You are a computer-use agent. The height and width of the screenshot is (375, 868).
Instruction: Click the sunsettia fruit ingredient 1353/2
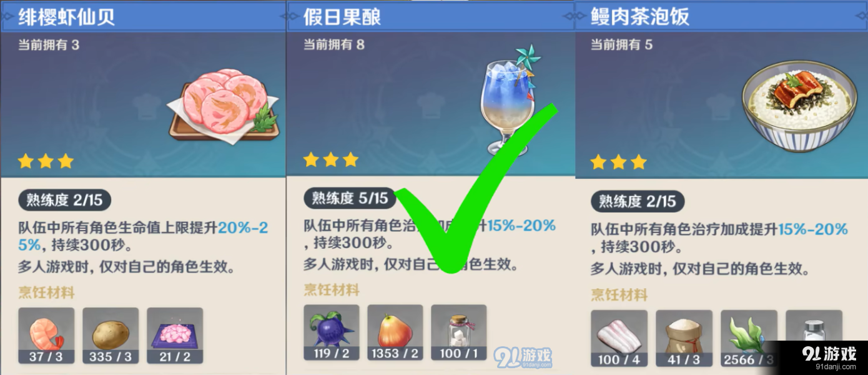click(395, 333)
